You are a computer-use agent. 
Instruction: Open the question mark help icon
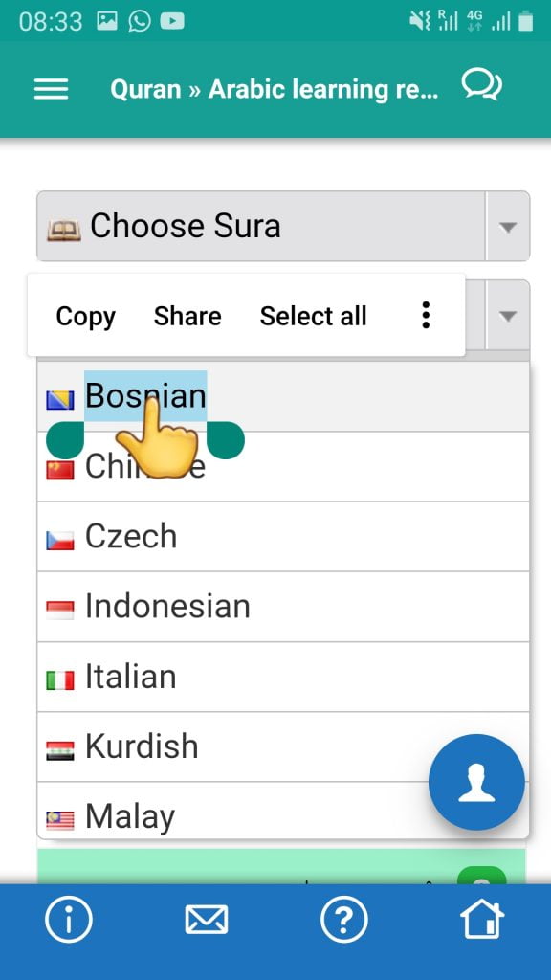pos(344,920)
